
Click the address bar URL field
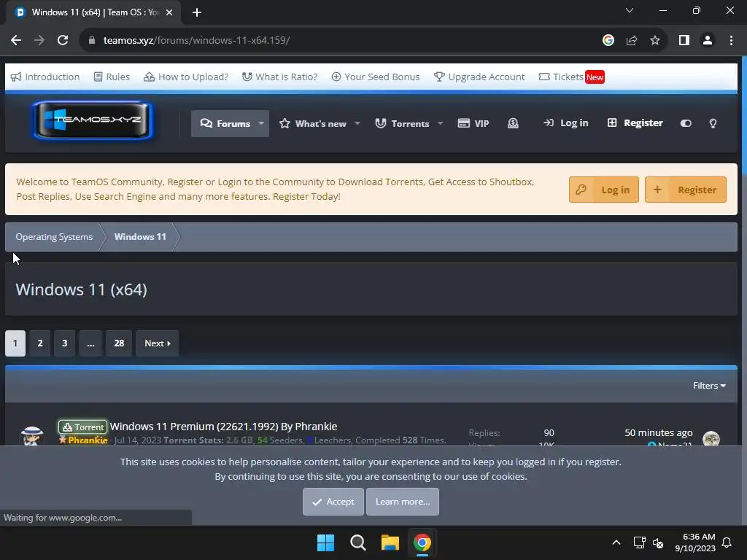(x=333, y=41)
